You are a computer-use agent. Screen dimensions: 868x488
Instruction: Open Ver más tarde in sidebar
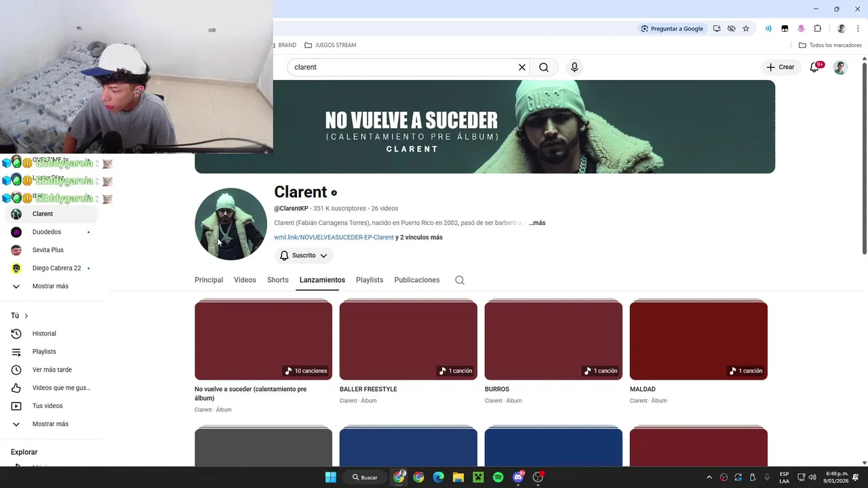click(x=53, y=369)
